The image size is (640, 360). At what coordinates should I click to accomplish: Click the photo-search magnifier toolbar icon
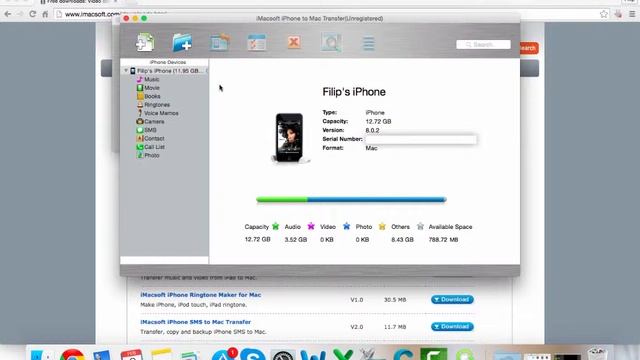[x=331, y=42]
